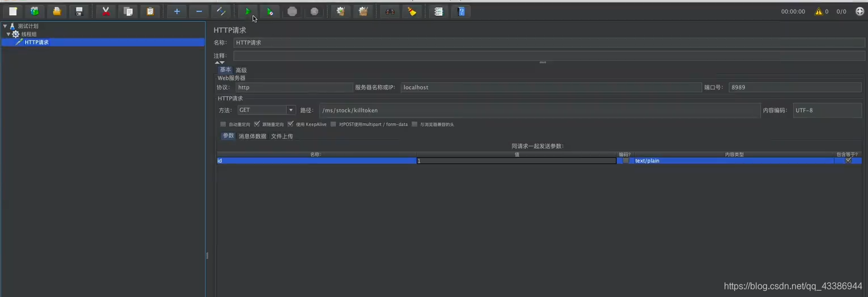Click the path /ms/stock/killtoken field
Screen dimensions: 868x297
pyautogui.click(x=540, y=110)
